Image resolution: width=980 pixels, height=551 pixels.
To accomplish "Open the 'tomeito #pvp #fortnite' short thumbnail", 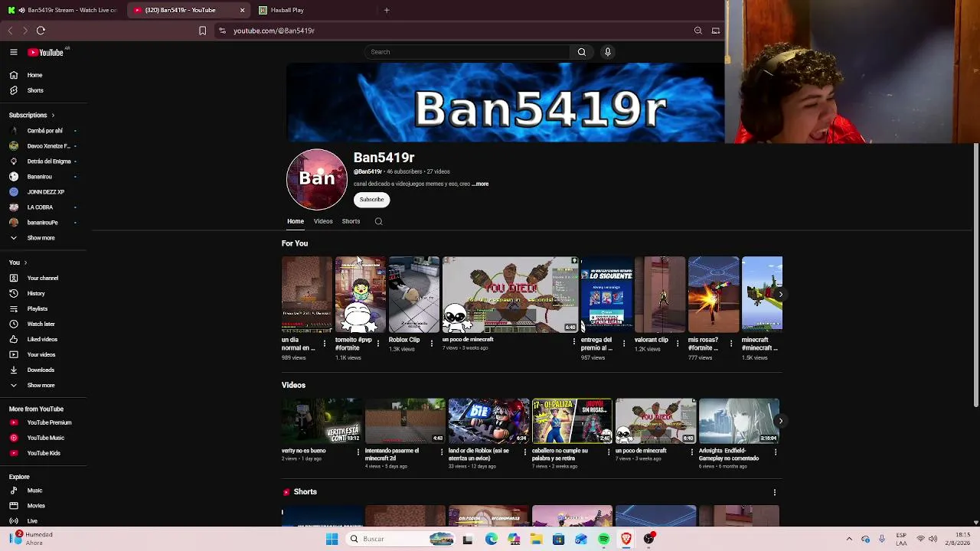I will 361,295.
